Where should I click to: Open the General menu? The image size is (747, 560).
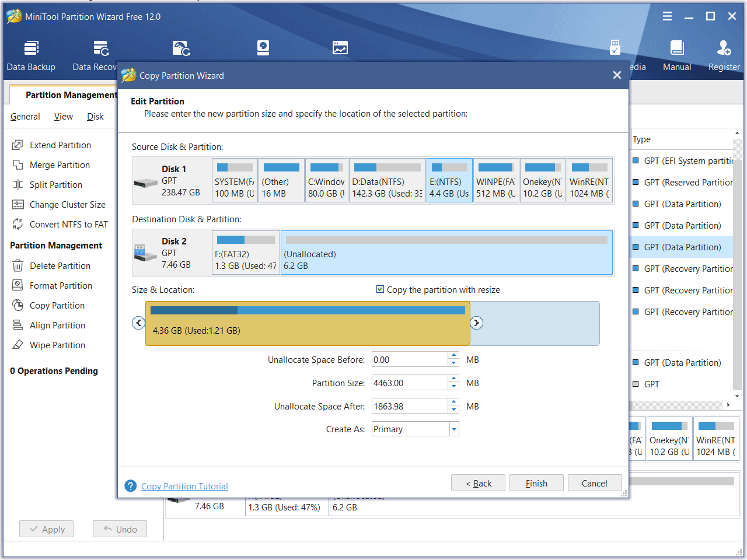tap(25, 117)
